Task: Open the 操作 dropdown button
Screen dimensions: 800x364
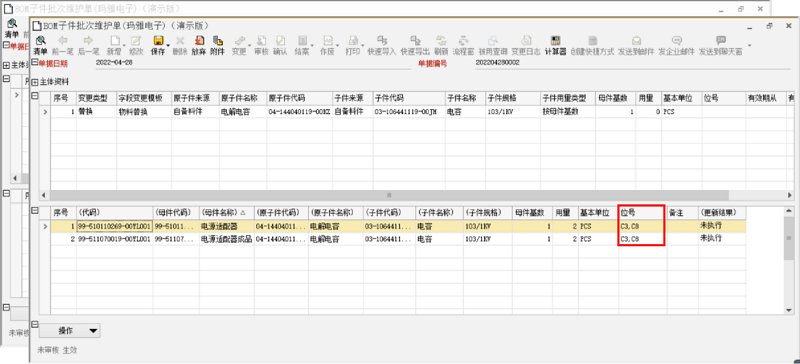Action: (69, 331)
